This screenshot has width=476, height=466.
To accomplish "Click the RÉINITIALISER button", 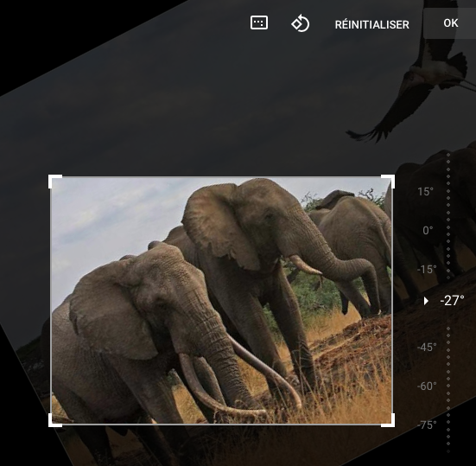I will coord(371,24).
